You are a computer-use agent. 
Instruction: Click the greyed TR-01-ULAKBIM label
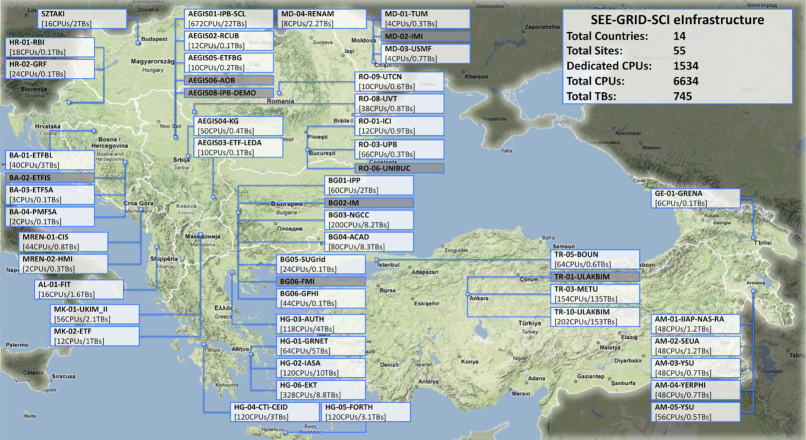(595, 277)
